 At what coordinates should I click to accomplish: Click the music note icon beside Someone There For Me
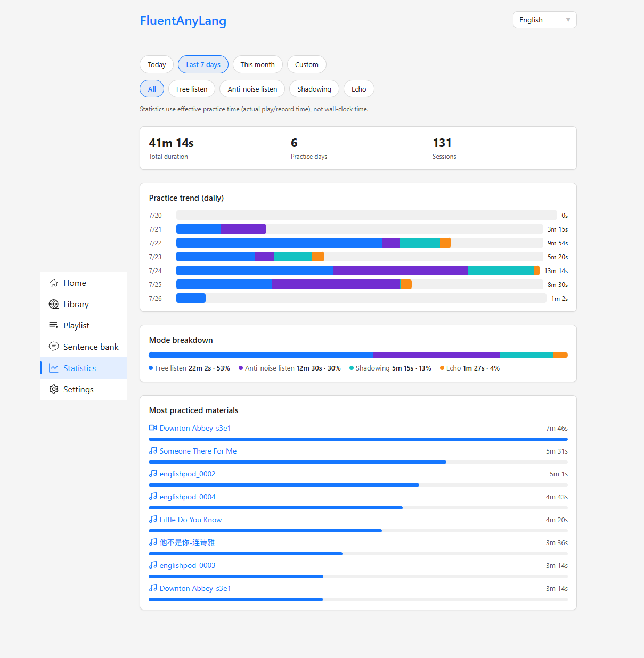153,450
